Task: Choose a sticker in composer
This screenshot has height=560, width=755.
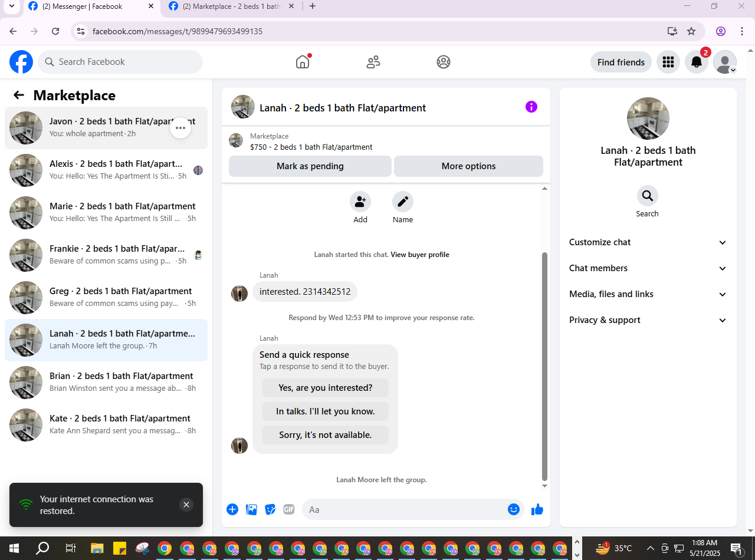Action: [x=270, y=509]
